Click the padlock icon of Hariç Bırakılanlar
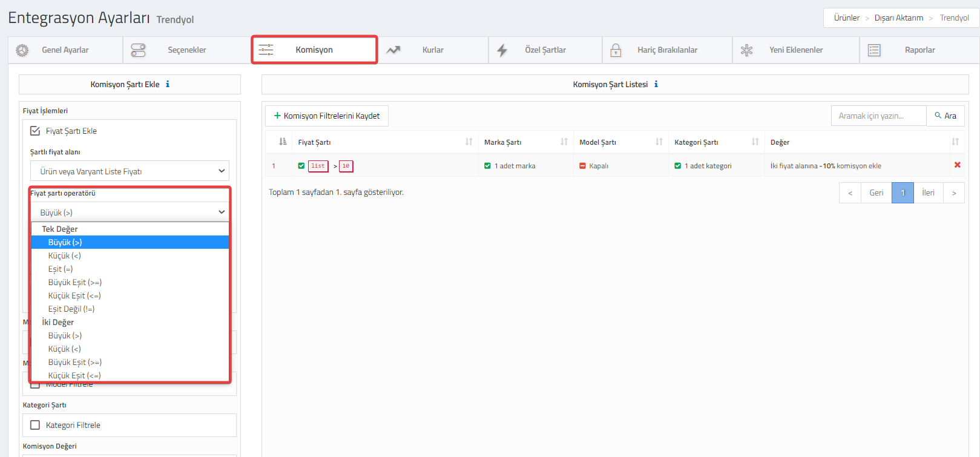Viewport: 980px width, 457px height. click(x=616, y=50)
